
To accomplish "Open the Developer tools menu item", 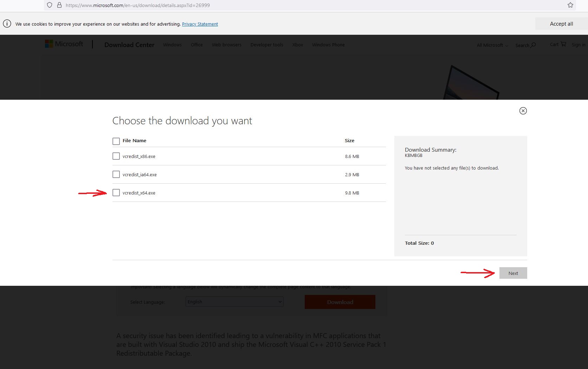I will [x=267, y=45].
